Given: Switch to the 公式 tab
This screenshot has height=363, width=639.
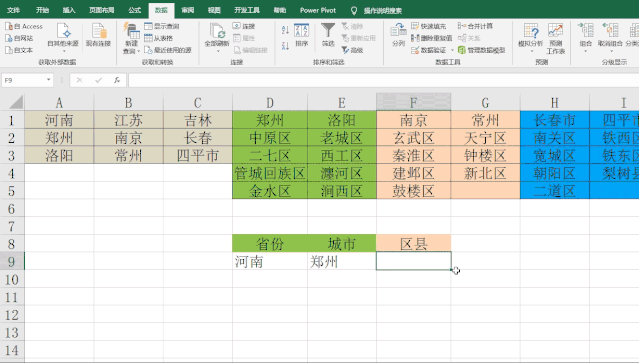Looking at the screenshot, I should (134, 10).
